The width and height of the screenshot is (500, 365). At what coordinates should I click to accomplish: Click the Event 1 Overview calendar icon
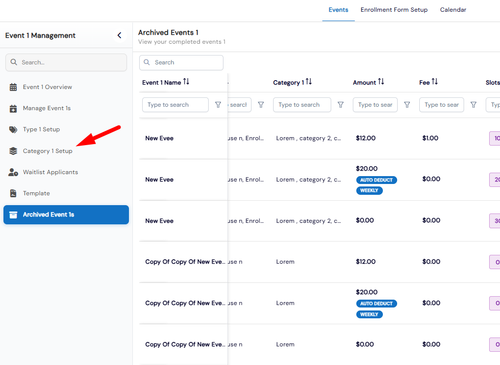[x=13, y=87]
